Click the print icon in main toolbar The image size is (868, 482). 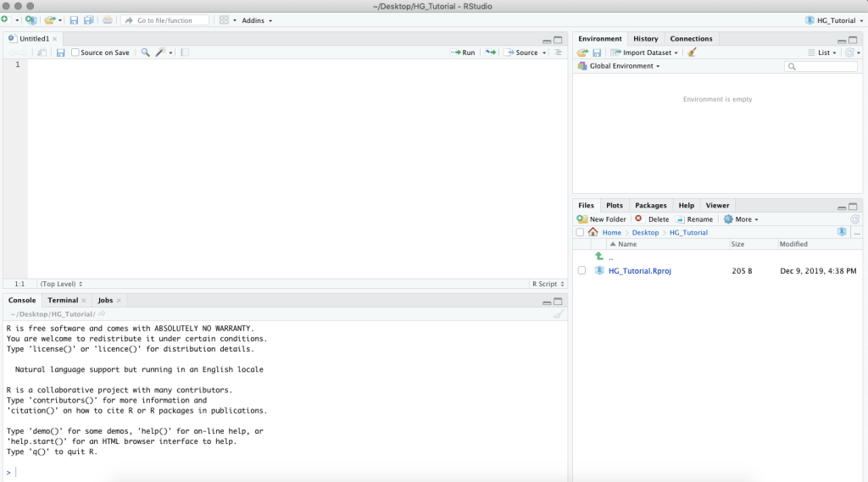coord(107,20)
